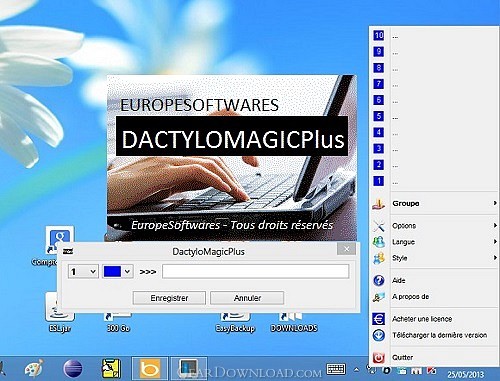Viewport: 500px width, 381px height.
Task: Click the Options tools icon
Action: click(379, 226)
